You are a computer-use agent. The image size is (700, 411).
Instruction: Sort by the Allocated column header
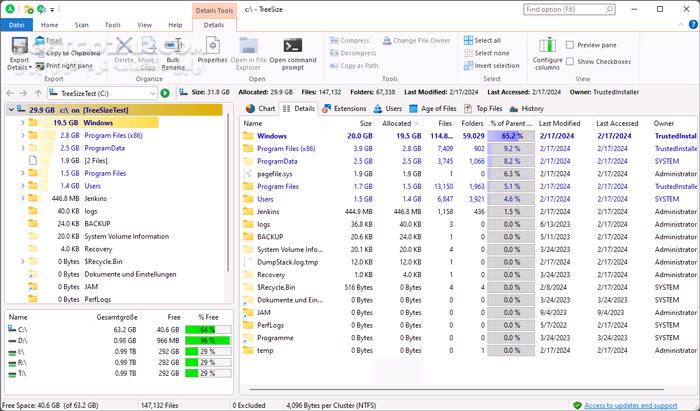point(400,123)
